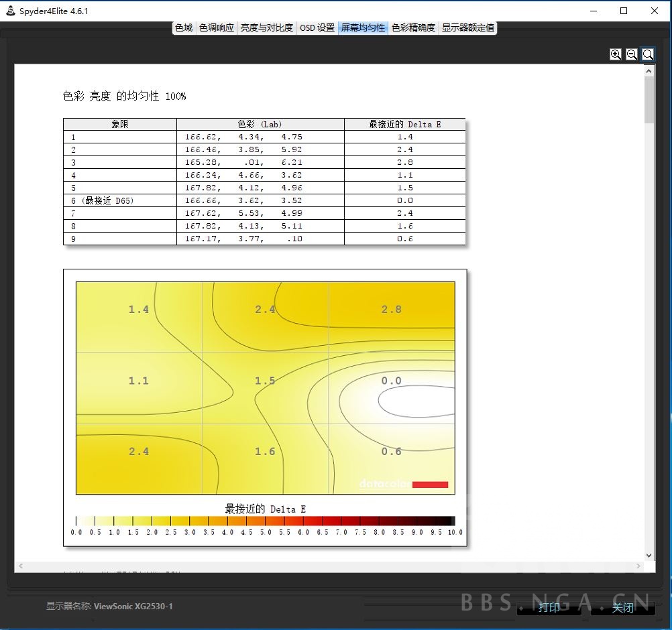
Task: Maximize the Spyder4Elite window
Action: tap(624, 11)
